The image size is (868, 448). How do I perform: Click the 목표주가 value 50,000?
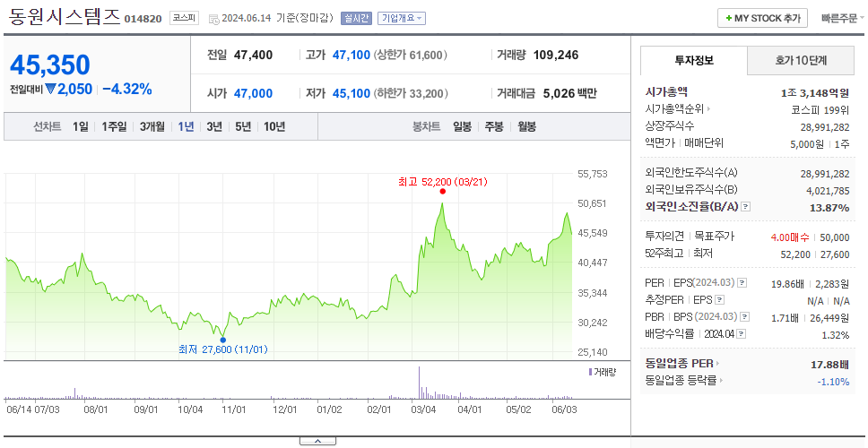coord(835,237)
